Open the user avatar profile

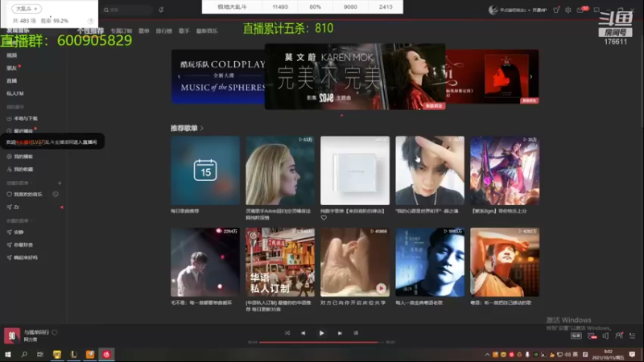tap(493, 10)
